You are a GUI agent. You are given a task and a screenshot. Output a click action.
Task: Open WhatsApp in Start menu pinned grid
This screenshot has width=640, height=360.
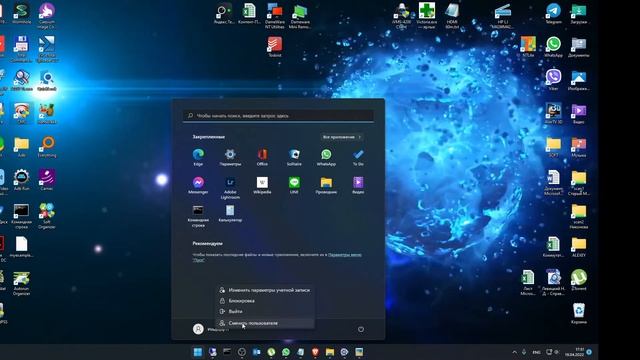click(326, 157)
